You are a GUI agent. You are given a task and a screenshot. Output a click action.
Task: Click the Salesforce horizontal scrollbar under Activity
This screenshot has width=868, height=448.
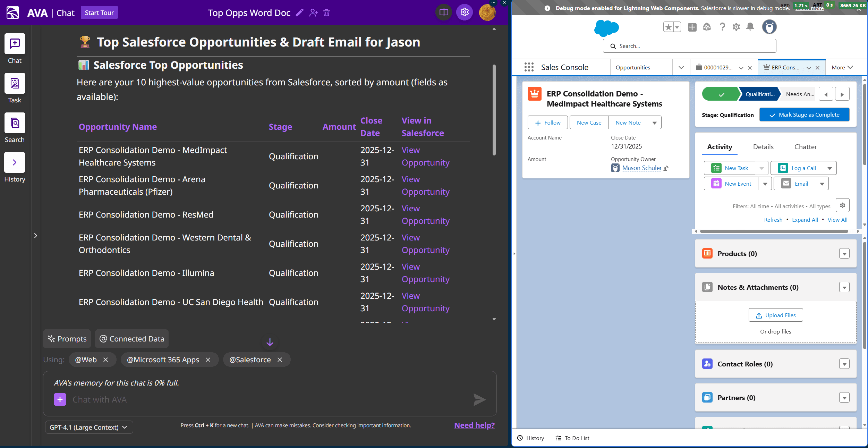(x=774, y=231)
